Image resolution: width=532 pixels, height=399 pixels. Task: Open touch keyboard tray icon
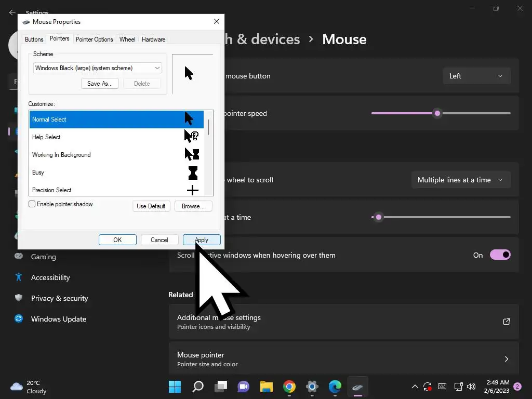tap(442, 387)
